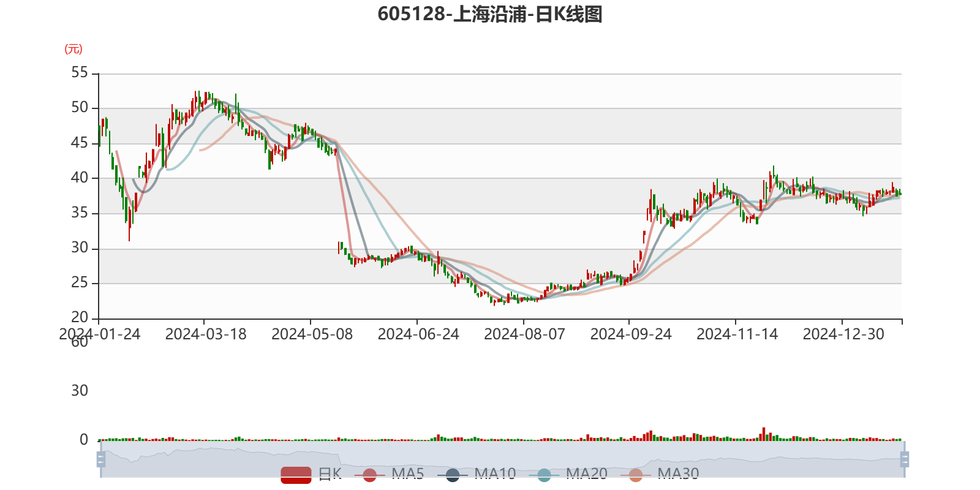Click the y-axis value 25
This screenshot has height=490, width=980.
[80, 283]
